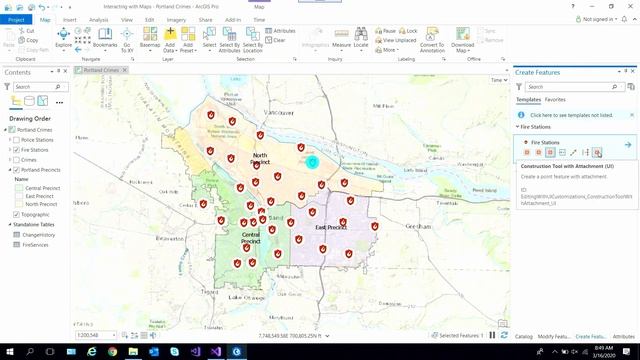Refresh the map view
This screenshot has width=640, height=360.
click(x=504, y=335)
